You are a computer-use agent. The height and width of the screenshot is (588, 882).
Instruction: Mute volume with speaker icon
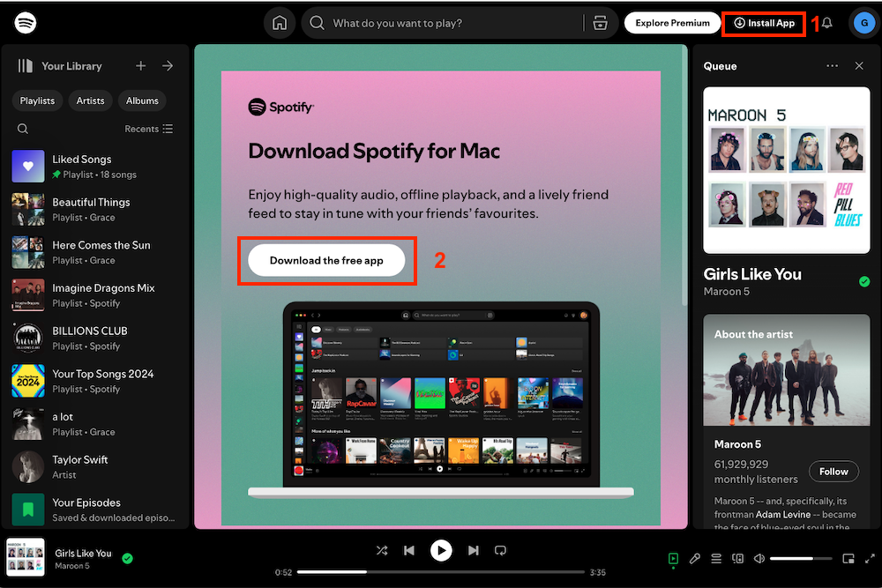click(759, 558)
